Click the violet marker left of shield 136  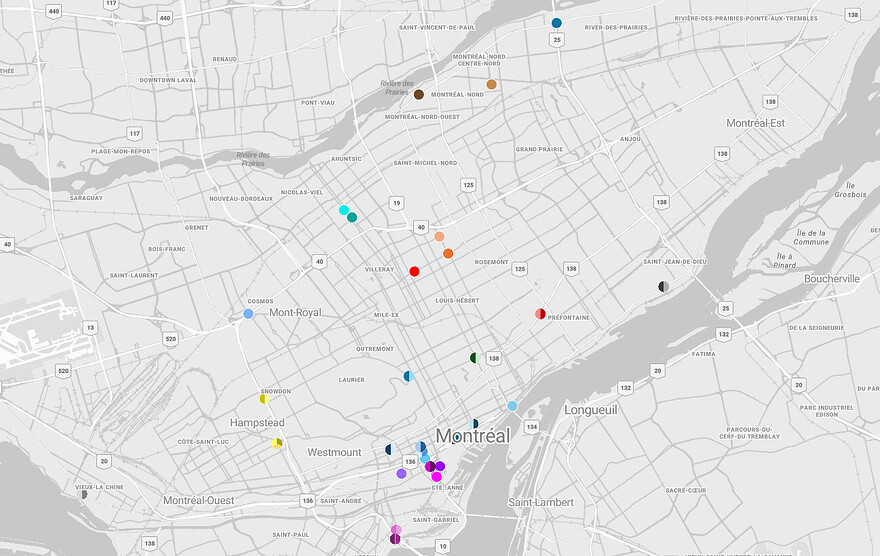pyautogui.click(x=401, y=474)
